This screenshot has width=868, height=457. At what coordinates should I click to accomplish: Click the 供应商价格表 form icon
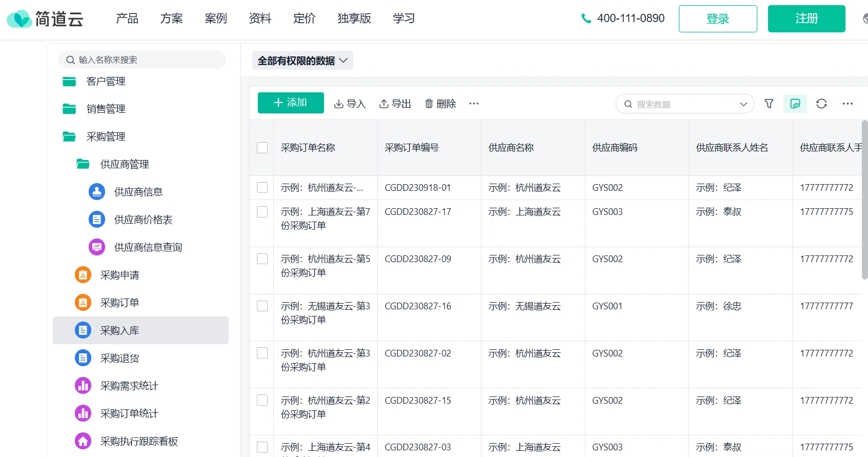tap(97, 220)
